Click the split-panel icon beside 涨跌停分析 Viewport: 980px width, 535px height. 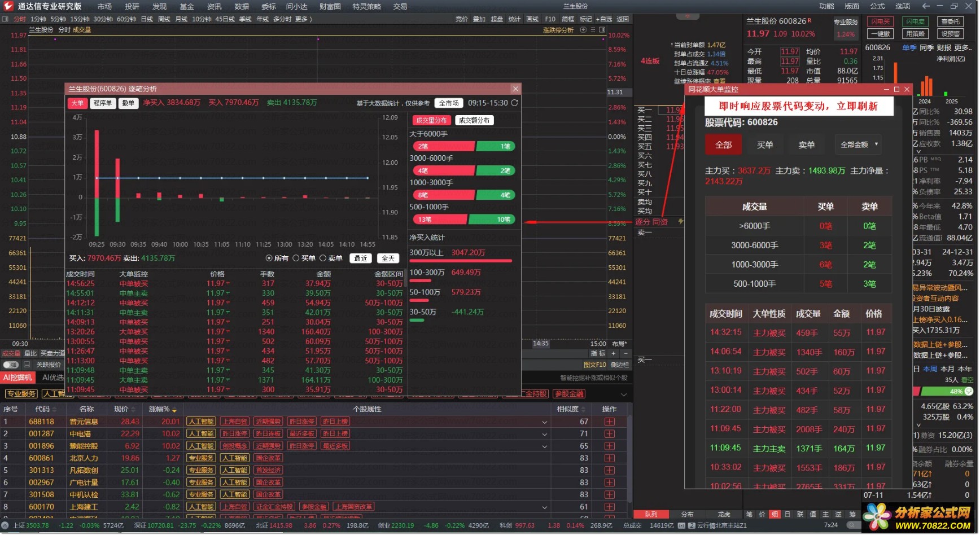click(x=602, y=30)
